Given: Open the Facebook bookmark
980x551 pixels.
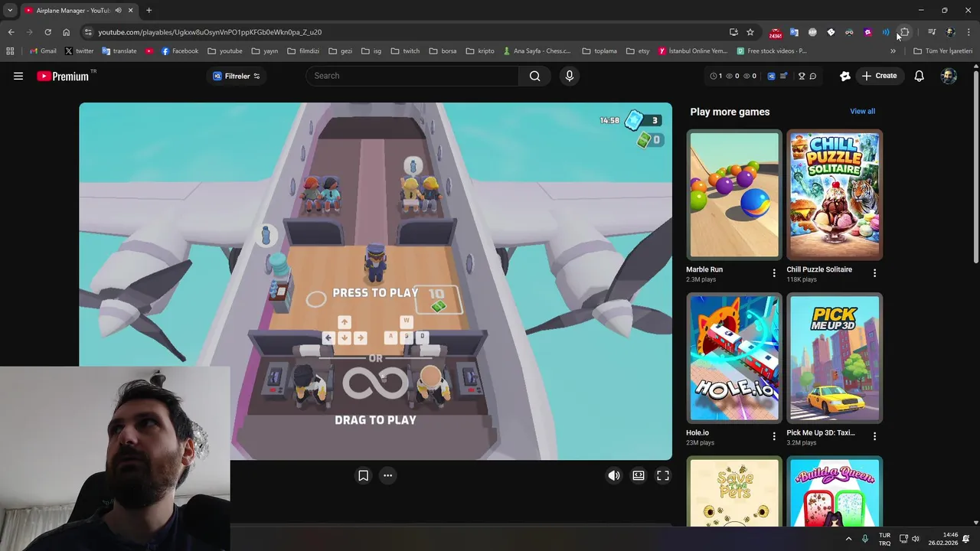Looking at the screenshot, I should click(179, 51).
